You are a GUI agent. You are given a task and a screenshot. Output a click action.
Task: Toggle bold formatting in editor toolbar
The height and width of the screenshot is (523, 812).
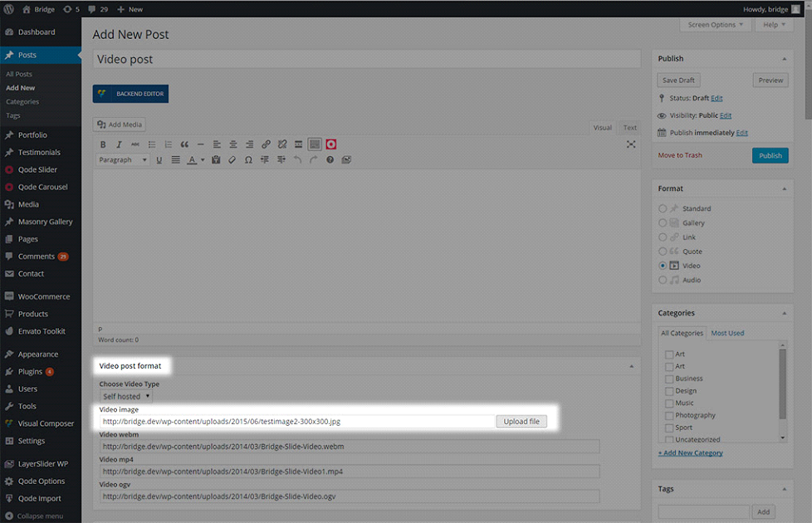(x=103, y=144)
